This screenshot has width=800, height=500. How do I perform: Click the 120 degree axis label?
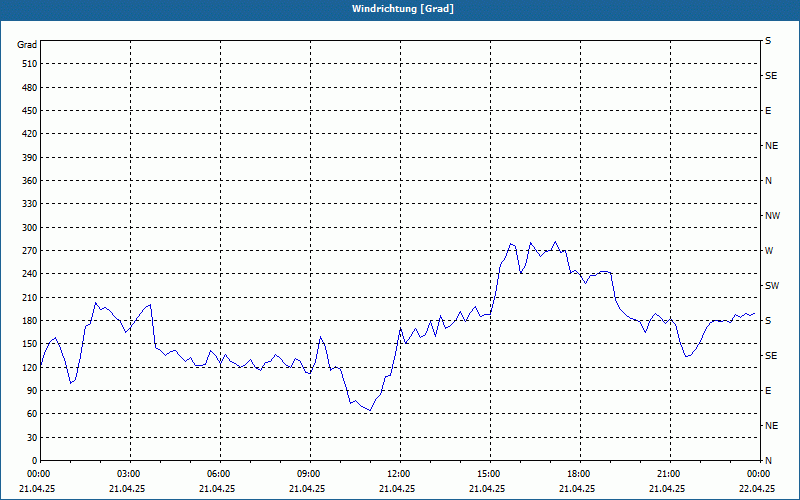[30, 367]
